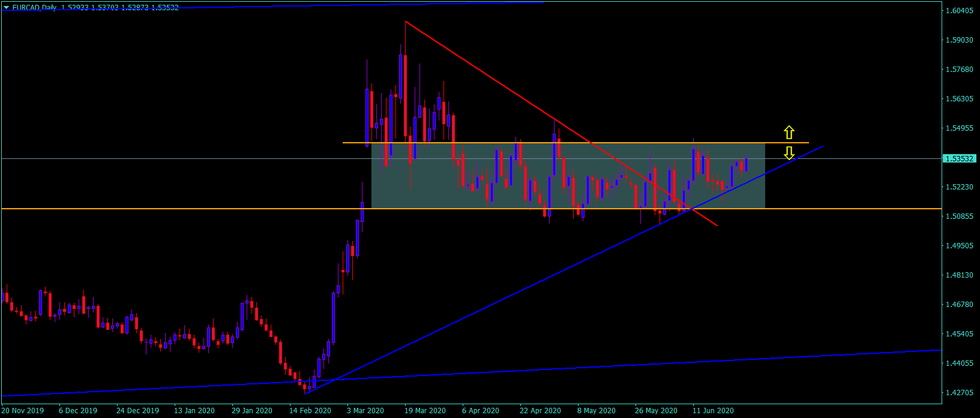Click the 1.52230 price axis label

click(958, 187)
